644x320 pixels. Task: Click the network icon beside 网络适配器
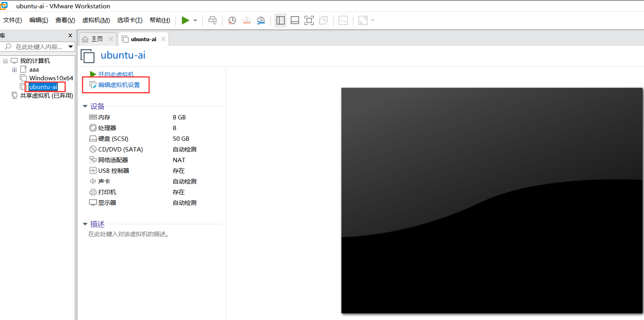[x=93, y=160]
